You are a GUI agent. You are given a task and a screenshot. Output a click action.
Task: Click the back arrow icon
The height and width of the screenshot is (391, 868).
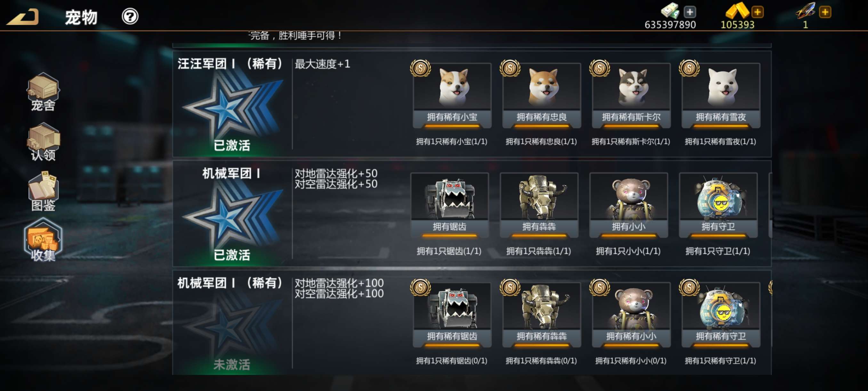[x=23, y=17]
